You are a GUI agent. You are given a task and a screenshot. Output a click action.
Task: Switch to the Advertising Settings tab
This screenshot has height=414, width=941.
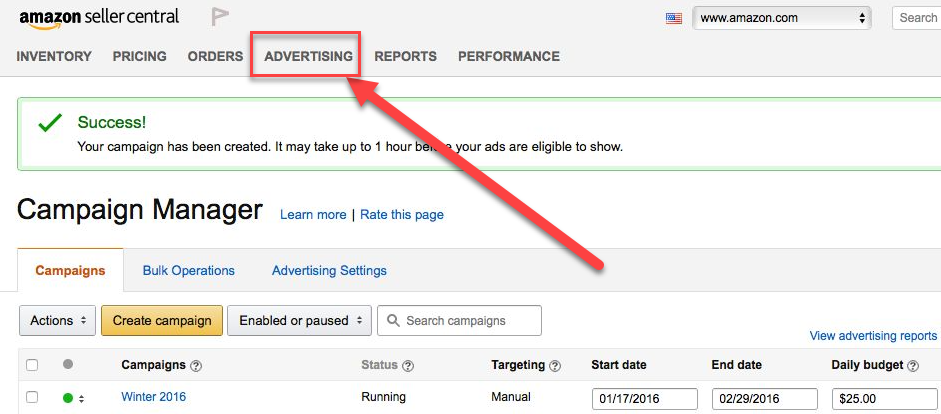tap(329, 271)
